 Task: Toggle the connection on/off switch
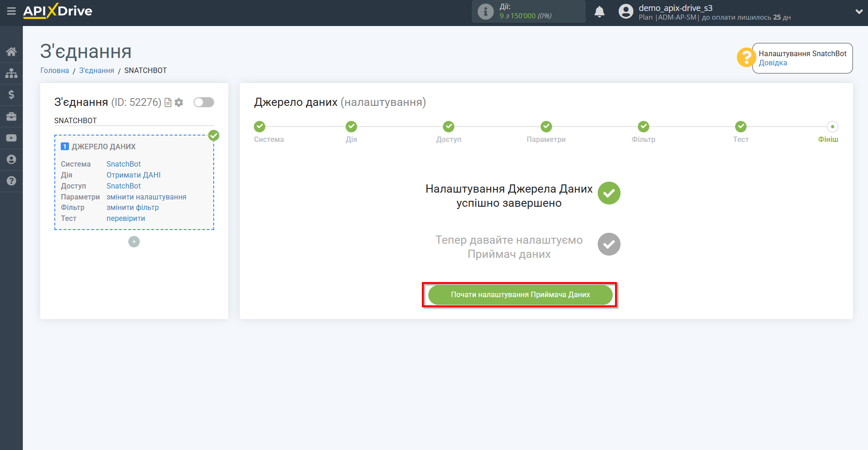point(204,102)
